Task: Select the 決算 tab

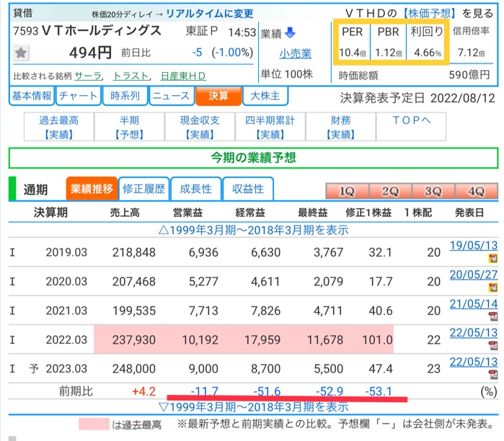Action: 218,96
